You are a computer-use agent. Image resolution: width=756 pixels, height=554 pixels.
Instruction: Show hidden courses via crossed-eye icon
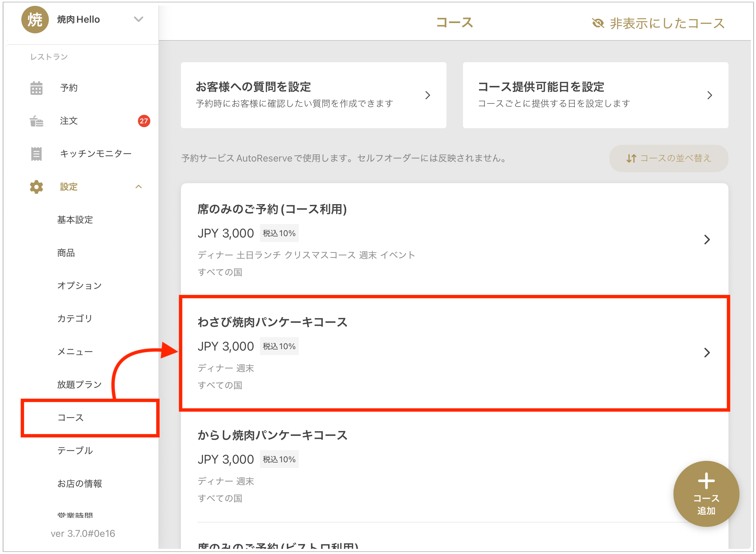click(x=598, y=23)
